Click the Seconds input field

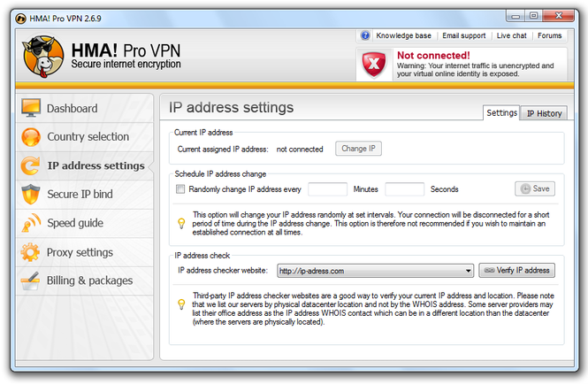405,189
